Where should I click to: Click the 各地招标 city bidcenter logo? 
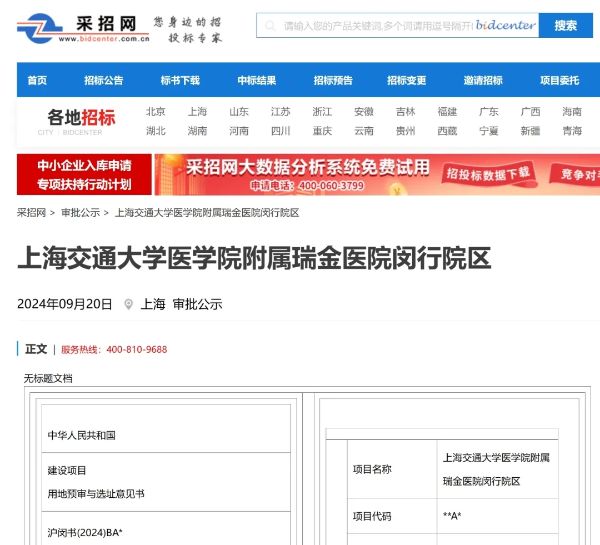coord(81,120)
